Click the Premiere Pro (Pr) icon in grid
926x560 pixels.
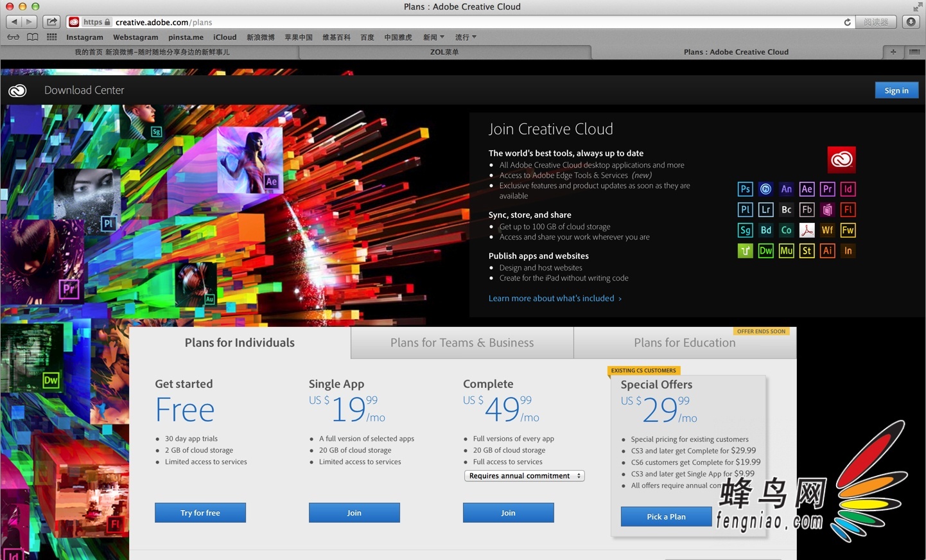(827, 189)
